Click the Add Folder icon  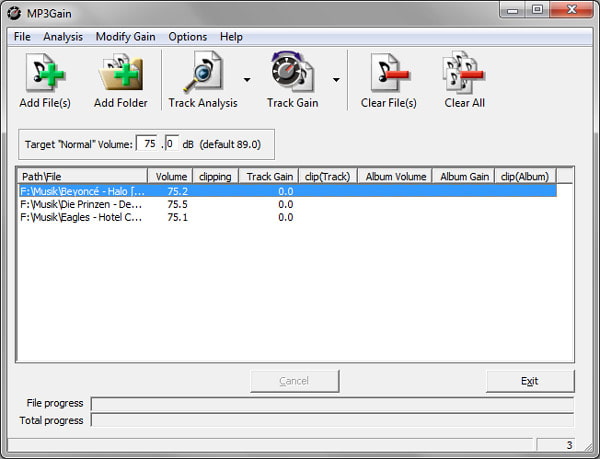click(x=120, y=73)
